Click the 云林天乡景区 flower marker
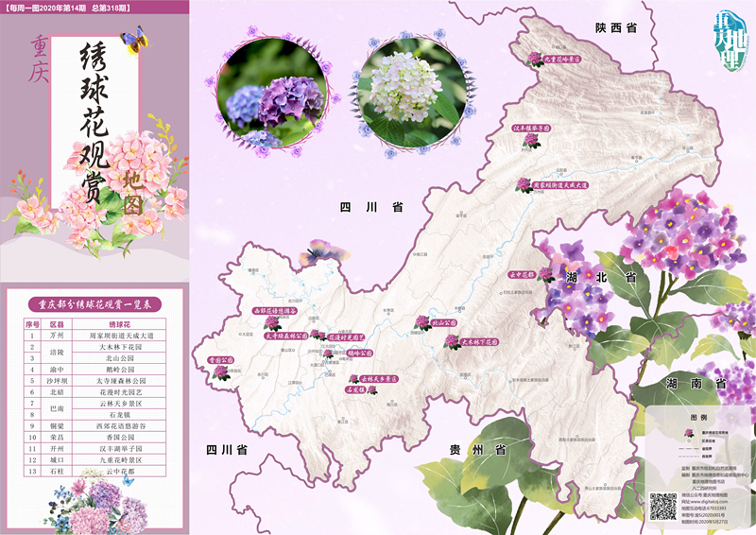 (x=352, y=378)
